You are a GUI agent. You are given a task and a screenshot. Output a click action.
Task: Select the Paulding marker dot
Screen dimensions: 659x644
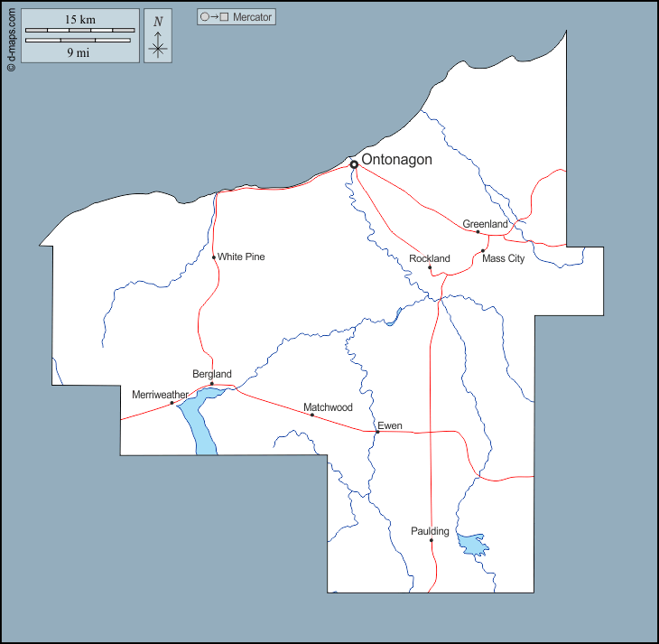click(x=432, y=541)
